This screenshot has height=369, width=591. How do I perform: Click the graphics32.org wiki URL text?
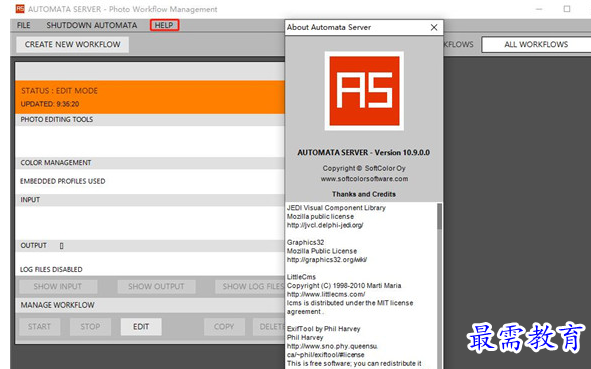coord(327,260)
